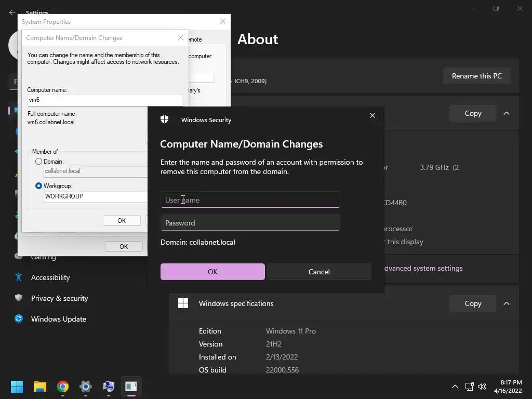This screenshot has width=532, height=399.
Task: Open Advanced system settings link
Action: (423, 268)
